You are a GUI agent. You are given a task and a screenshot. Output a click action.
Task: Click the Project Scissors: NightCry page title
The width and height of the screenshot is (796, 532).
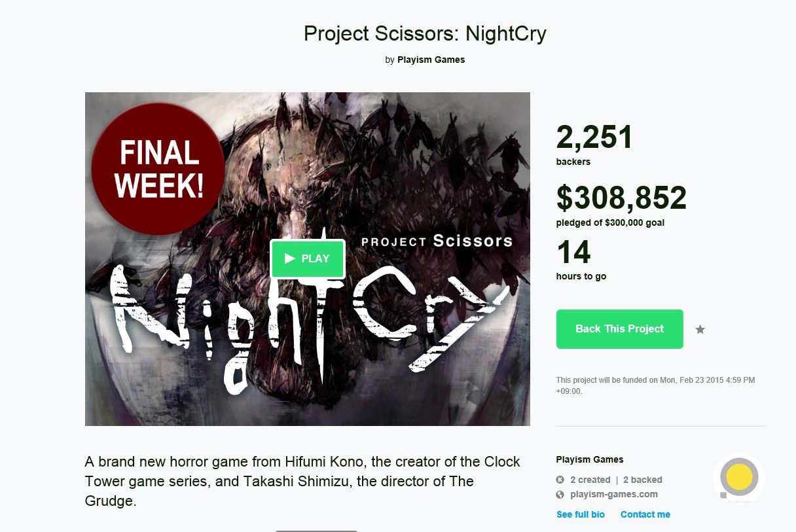click(x=425, y=33)
